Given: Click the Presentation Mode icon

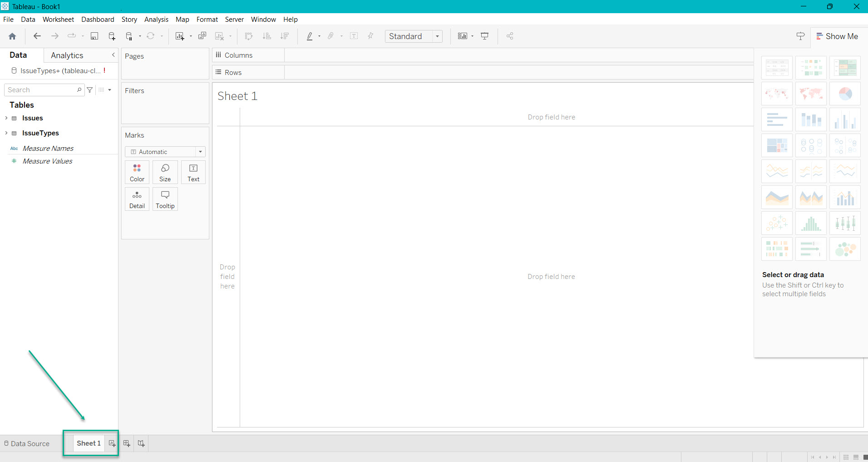Looking at the screenshot, I should [485, 36].
